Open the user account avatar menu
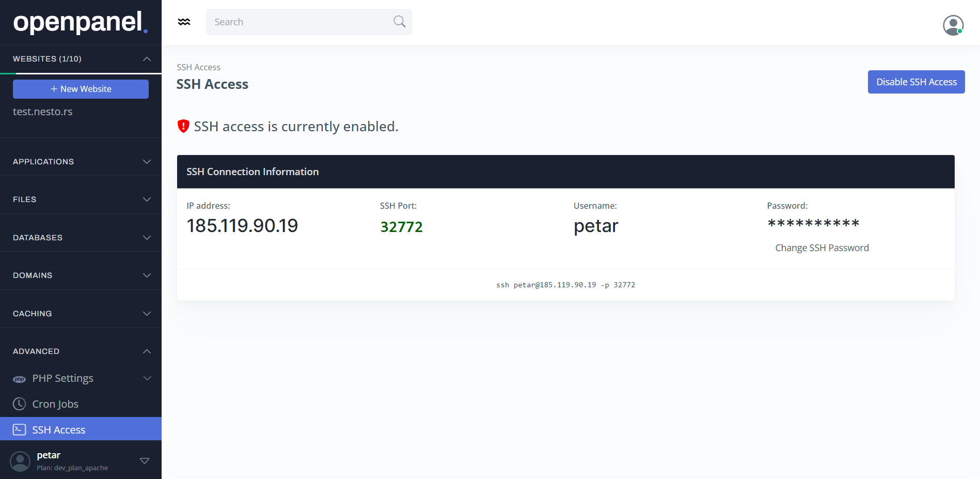The image size is (980, 479). [953, 25]
